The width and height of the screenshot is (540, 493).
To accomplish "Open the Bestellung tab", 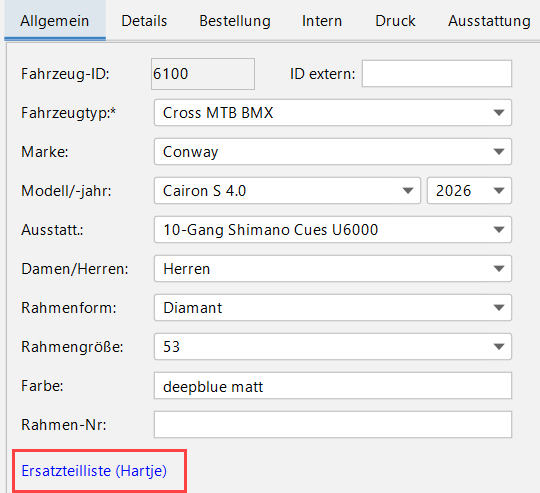I will pyautogui.click(x=235, y=21).
